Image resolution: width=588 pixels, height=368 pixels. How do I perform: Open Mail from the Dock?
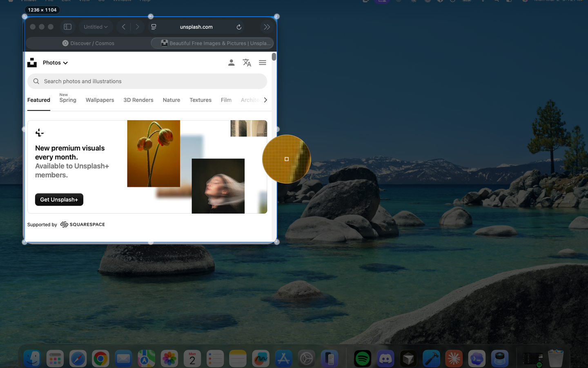click(x=123, y=359)
